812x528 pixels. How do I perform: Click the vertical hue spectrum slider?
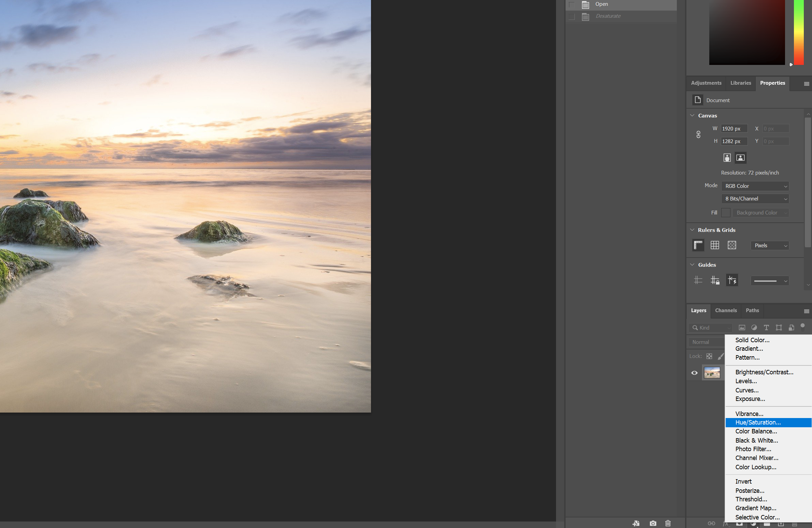pyautogui.click(x=798, y=32)
